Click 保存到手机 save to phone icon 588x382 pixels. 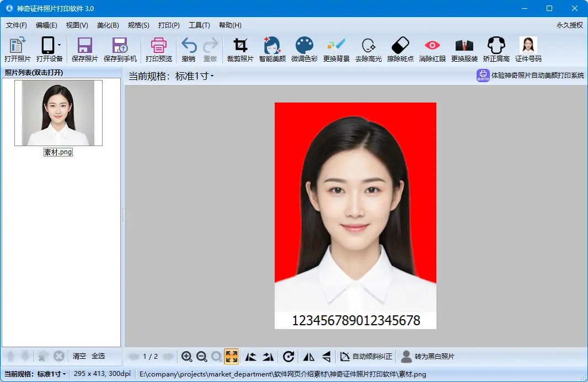pos(120,50)
